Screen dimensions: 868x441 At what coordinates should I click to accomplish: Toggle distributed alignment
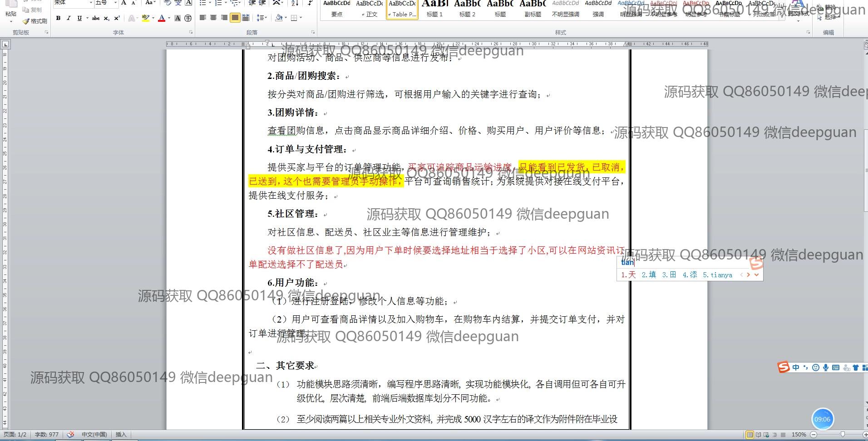[246, 18]
